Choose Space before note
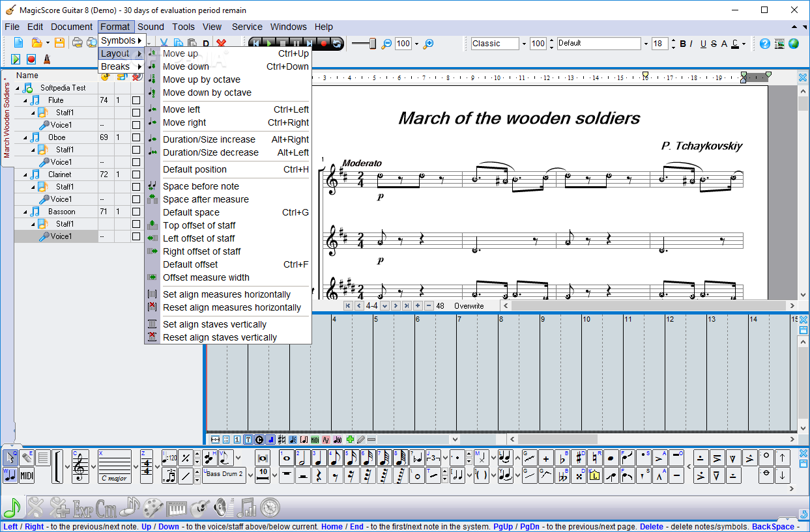This screenshot has width=810, height=532. click(201, 186)
